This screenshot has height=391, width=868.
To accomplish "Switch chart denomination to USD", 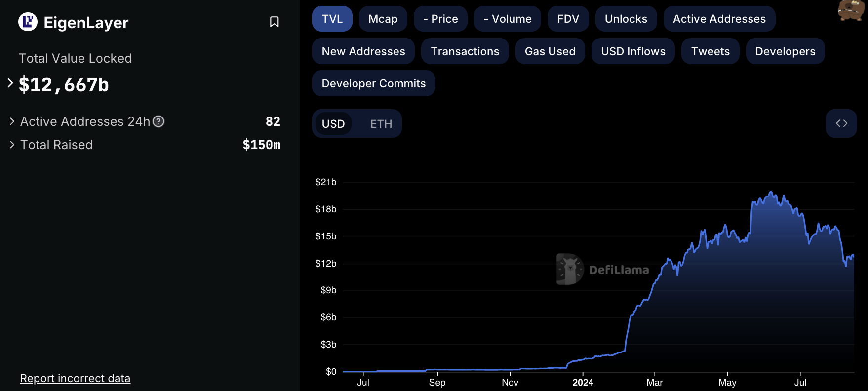I will point(333,124).
